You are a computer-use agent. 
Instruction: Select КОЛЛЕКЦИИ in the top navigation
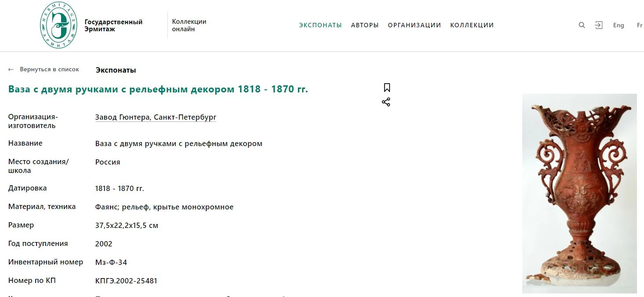[x=472, y=25]
